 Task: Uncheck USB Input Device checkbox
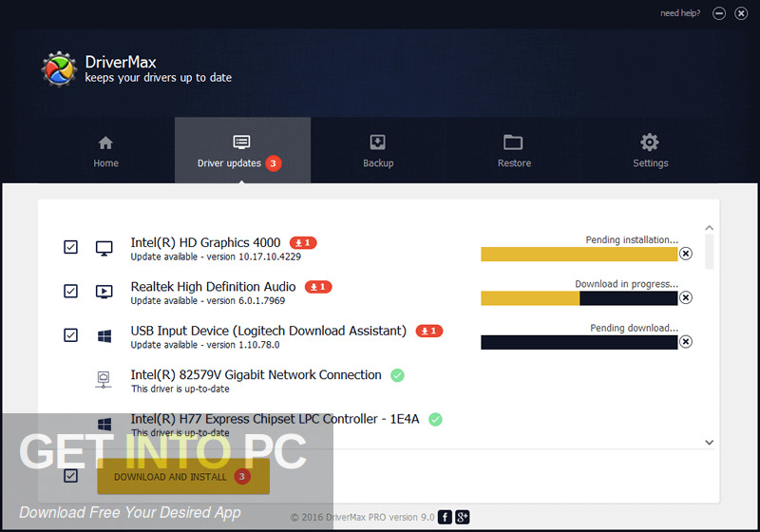tap(70, 335)
